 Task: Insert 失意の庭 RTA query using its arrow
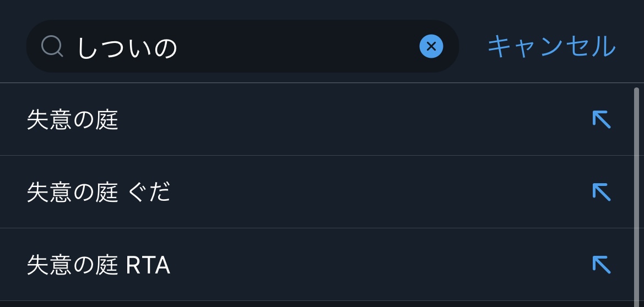point(601,265)
